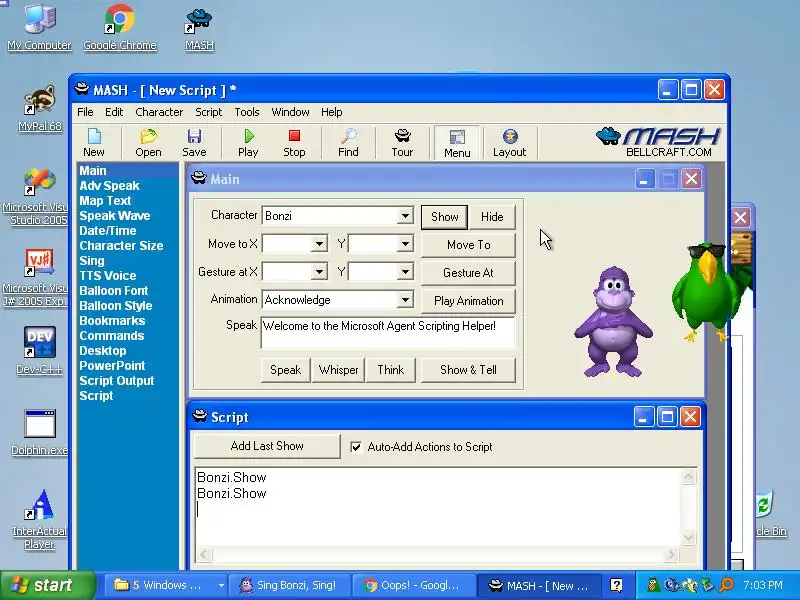Expand the Move to X dropdown
The height and width of the screenshot is (600, 800).
coord(319,244)
